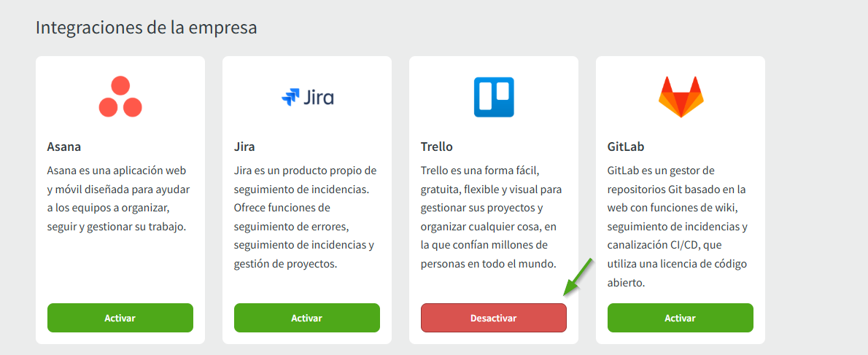868x355 pixels.
Task: Disable Trello with the red Desactivar button
Action: point(494,318)
